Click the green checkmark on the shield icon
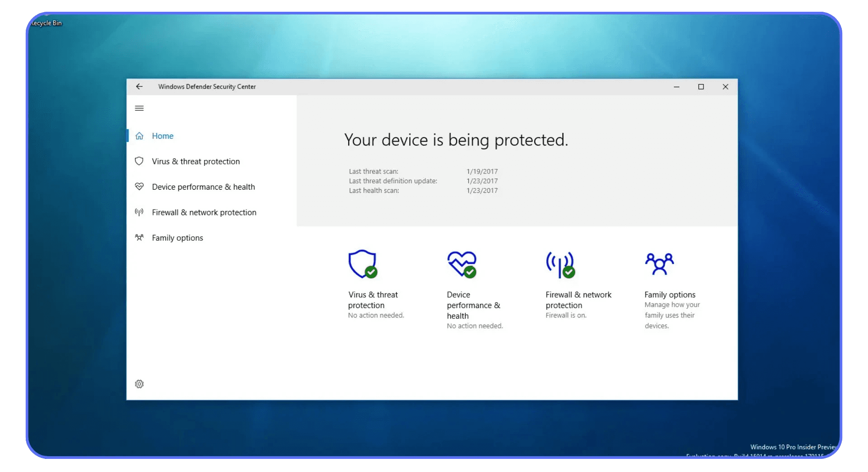The image size is (868, 472). tap(371, 271)
